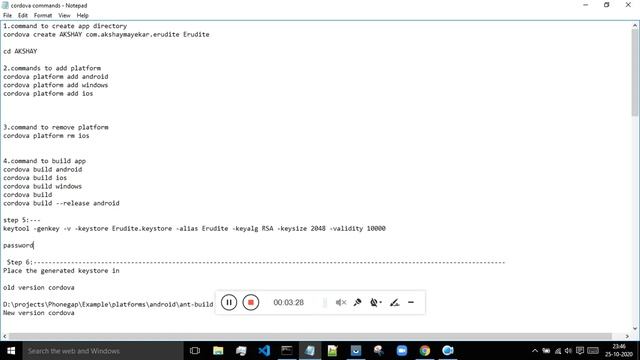
Task: Show hidden system tray icons
Action: (535, 351)
